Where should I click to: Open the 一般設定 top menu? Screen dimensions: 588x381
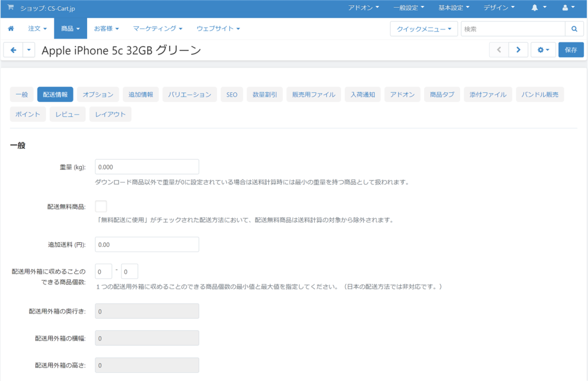click(x=409, y=8)
